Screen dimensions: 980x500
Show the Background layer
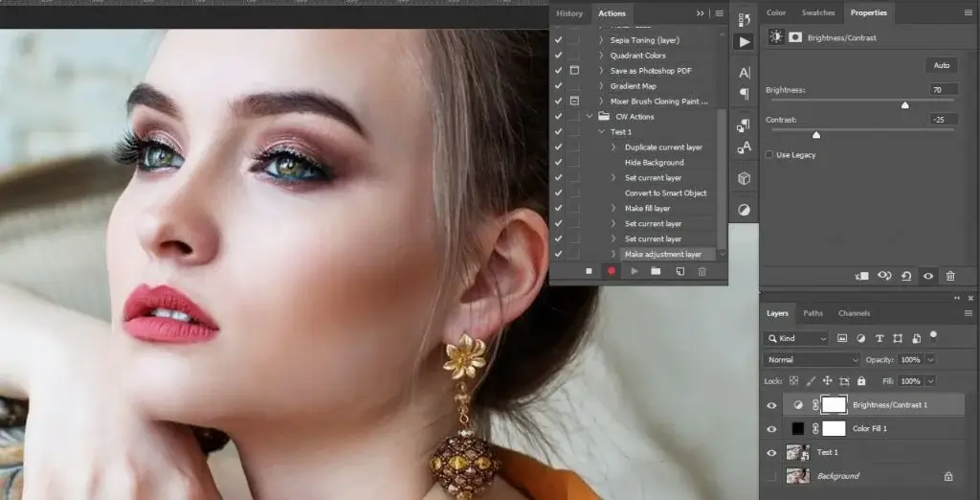(771, 476)
